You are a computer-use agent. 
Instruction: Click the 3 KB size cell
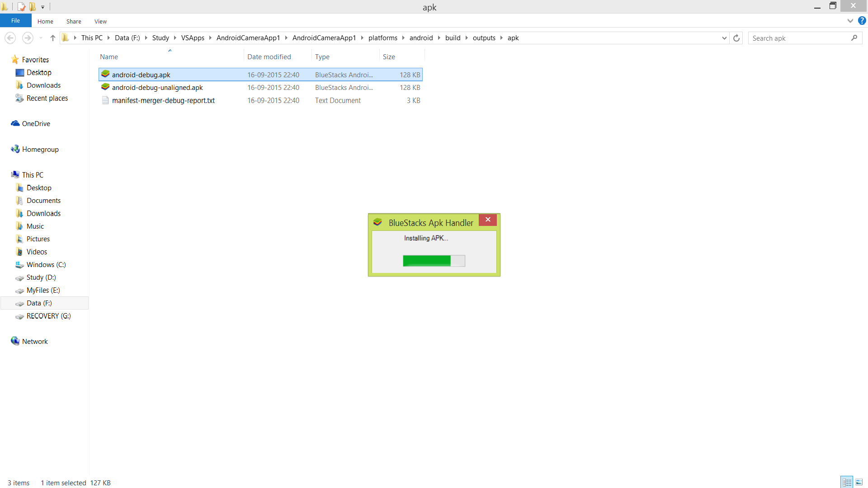(x=413, y=100)
